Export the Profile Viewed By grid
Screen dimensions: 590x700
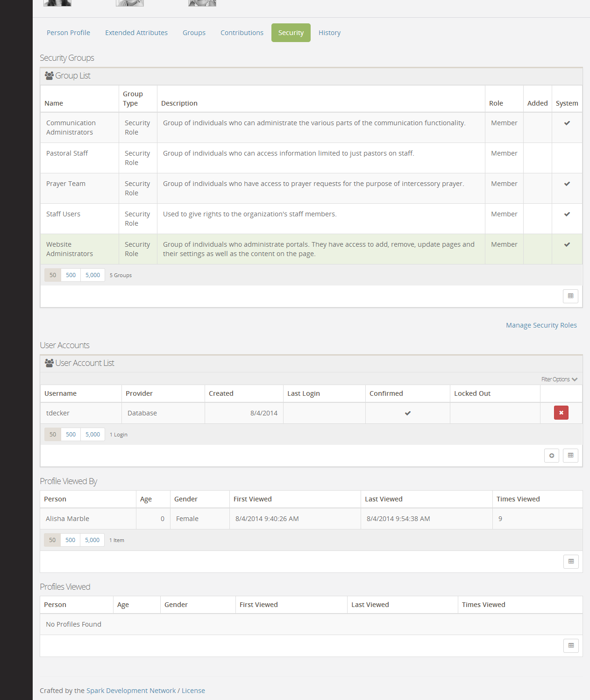[571, 562]
